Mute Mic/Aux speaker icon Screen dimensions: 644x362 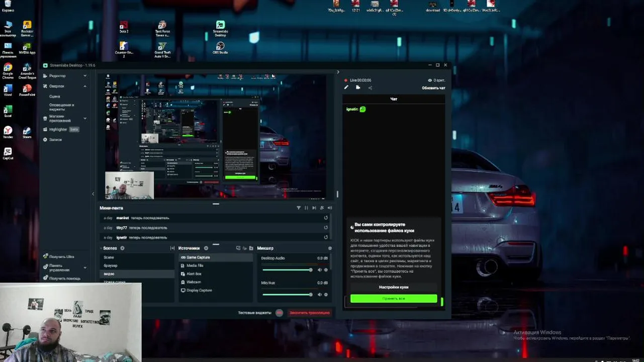tap(319, 295)
